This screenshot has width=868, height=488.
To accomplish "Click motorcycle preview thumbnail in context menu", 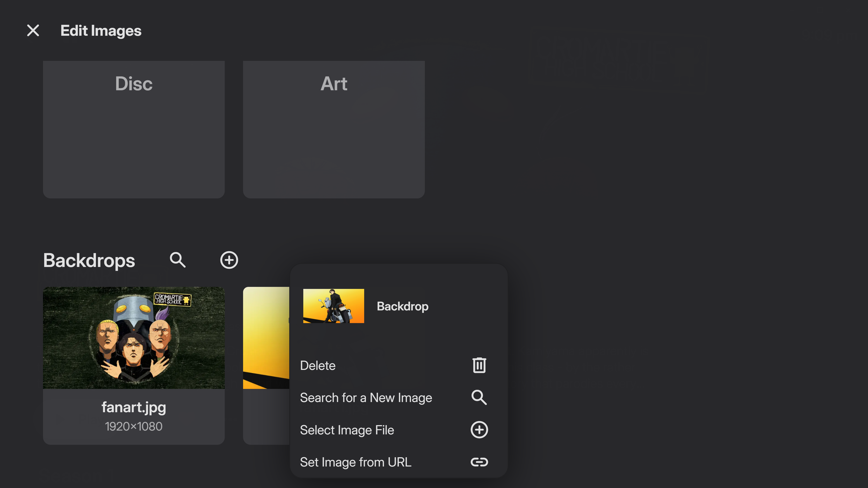I will (x=333, y=306).
